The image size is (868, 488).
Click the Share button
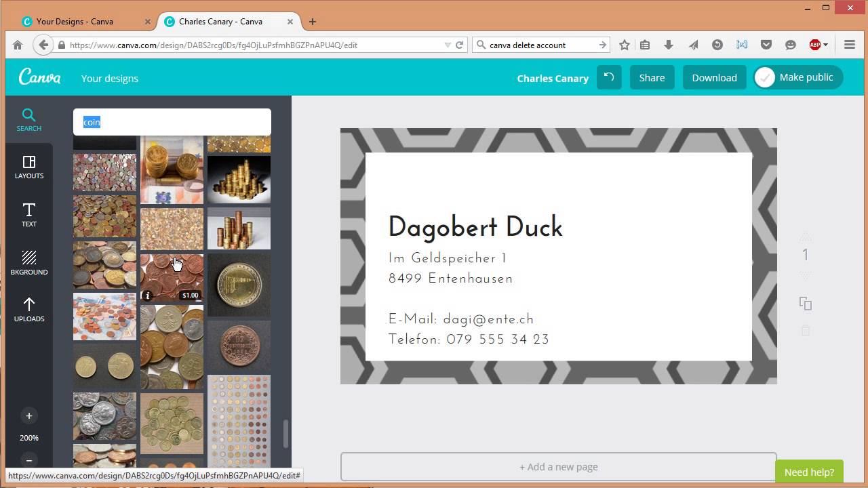652,77
